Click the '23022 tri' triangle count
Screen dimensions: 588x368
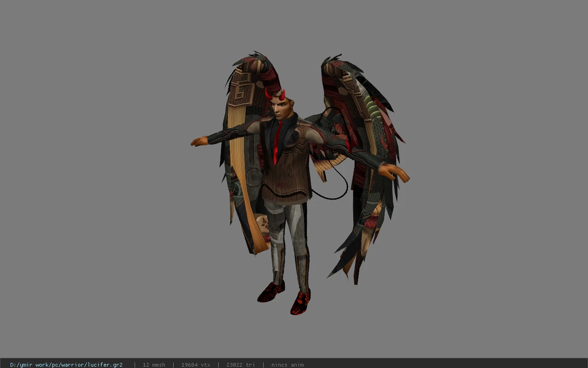[241, 365]
